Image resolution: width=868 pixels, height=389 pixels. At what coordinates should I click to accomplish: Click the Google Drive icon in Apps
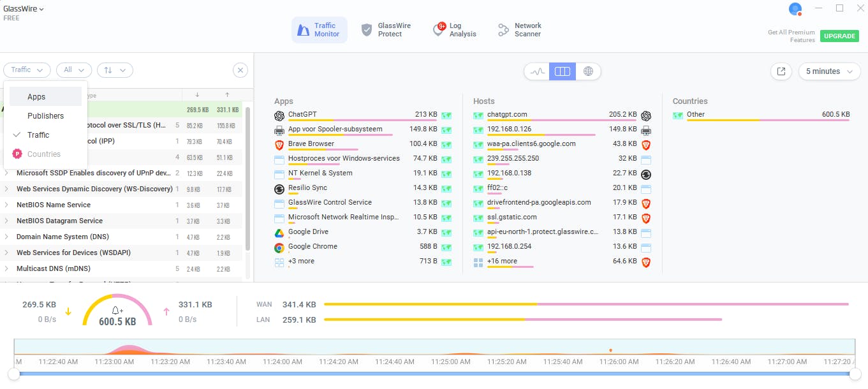279,233
